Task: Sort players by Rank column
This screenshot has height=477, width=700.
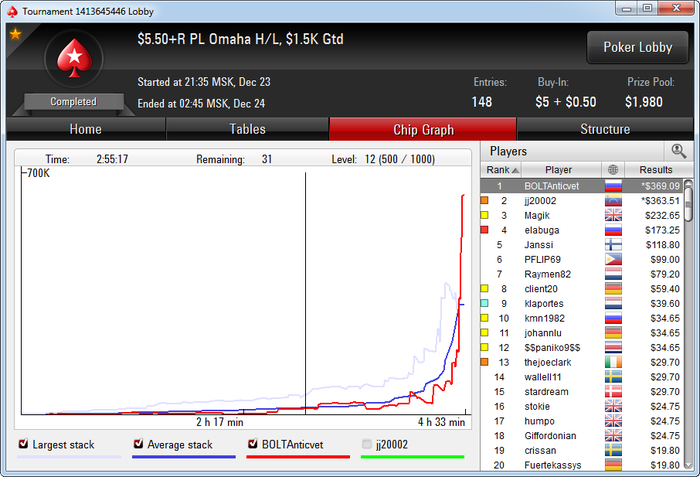Action: tap(501, 170)
